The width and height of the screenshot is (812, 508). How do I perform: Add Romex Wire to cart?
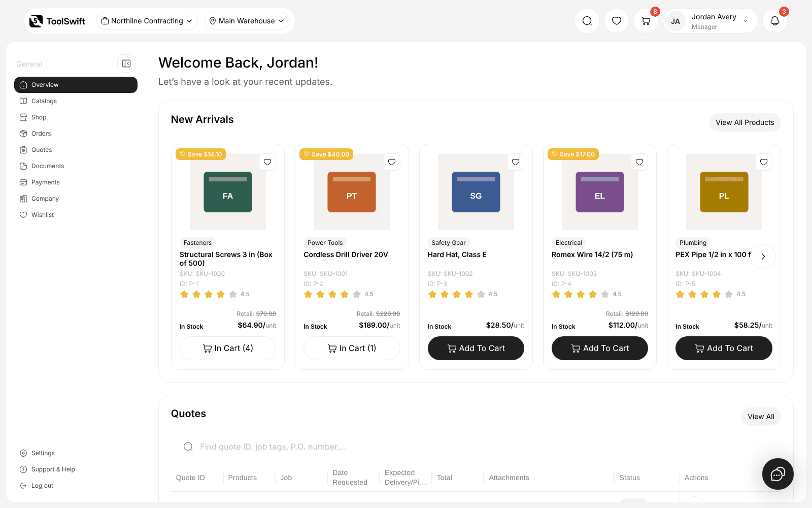point(600,348)
